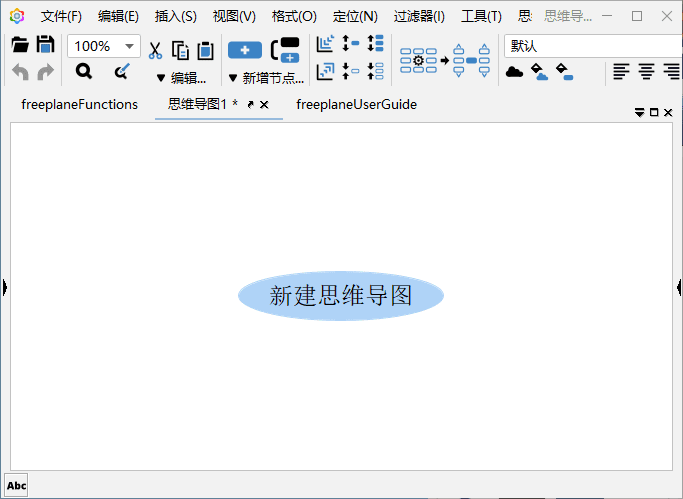This screenshot has height=499, width=683.
Task: Click the open file folder icon
Action: pyautogui.click(x=20, y=45)
